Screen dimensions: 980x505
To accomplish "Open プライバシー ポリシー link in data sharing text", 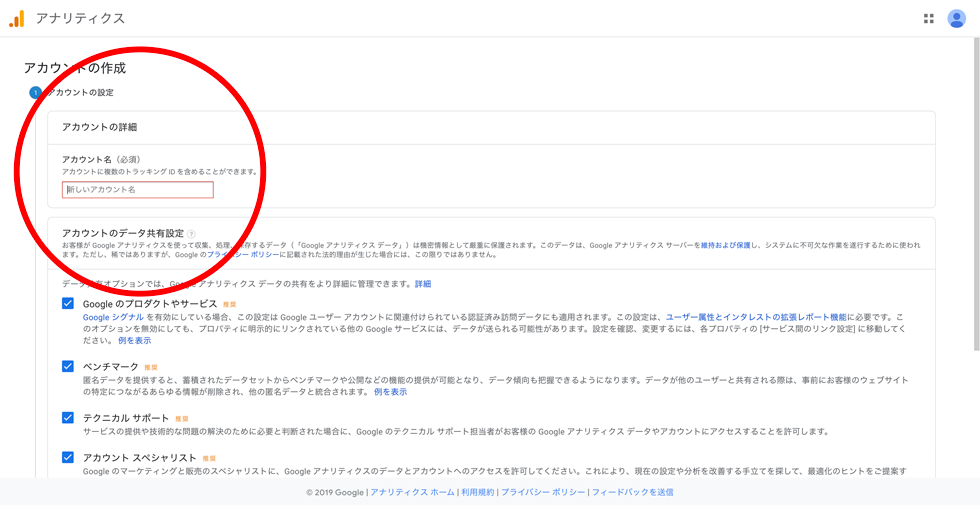I will [x=244, y=255].
